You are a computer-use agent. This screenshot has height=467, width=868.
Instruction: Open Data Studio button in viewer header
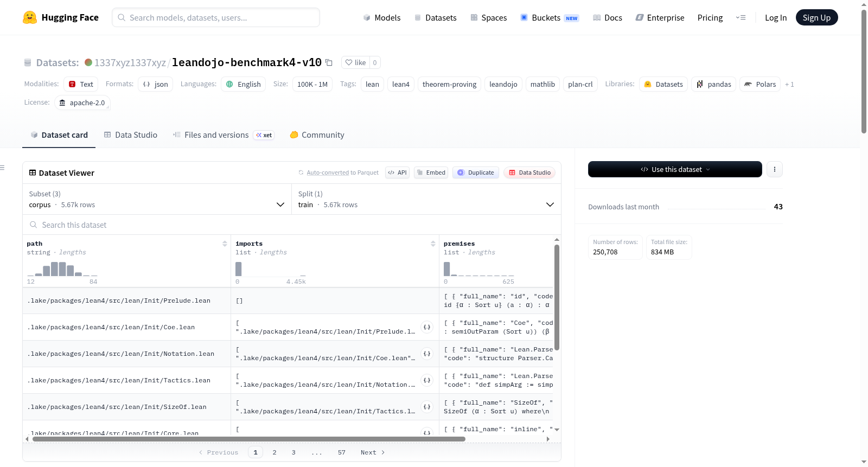click(x=529, y=172)
